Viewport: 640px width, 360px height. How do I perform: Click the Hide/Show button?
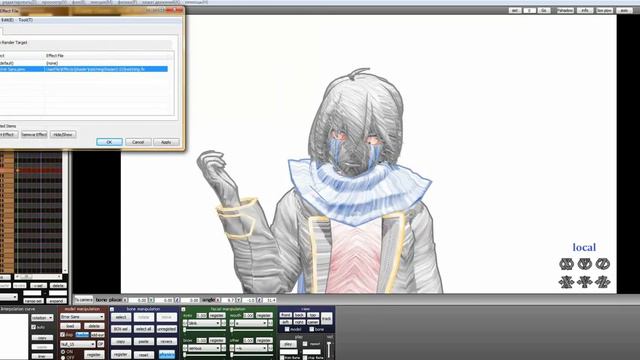click(x=63, y=134)
